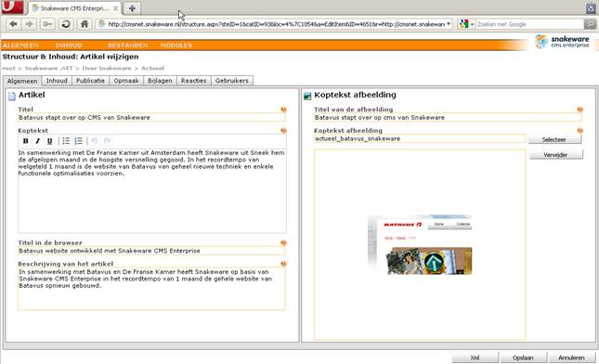This screenshot has width=599, height=364.
Task: Toggle italic in Koptekst editor
Action: [x=37, y=141]
